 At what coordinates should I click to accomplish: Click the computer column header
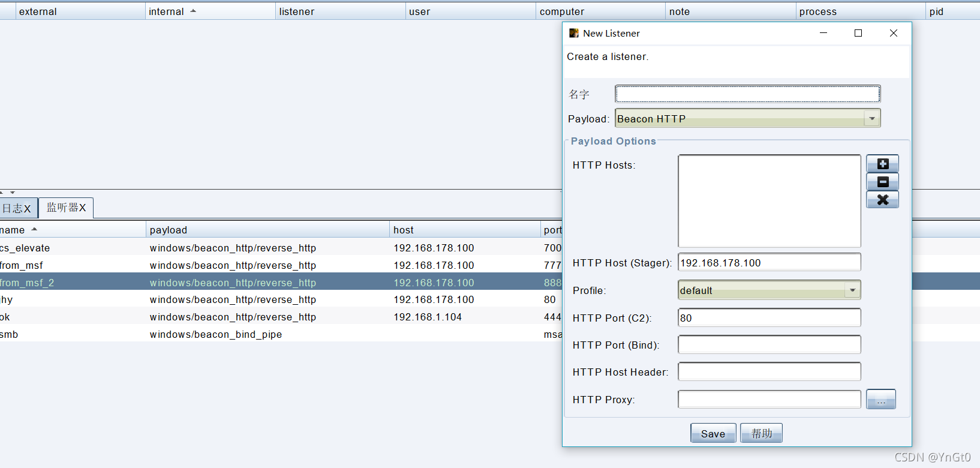tap(600, 11)
